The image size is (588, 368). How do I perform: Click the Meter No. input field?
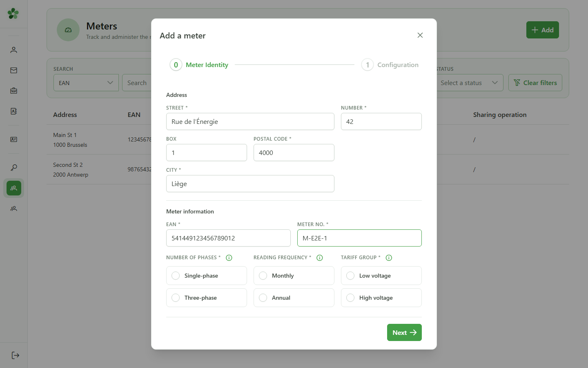tap(359, 238)
